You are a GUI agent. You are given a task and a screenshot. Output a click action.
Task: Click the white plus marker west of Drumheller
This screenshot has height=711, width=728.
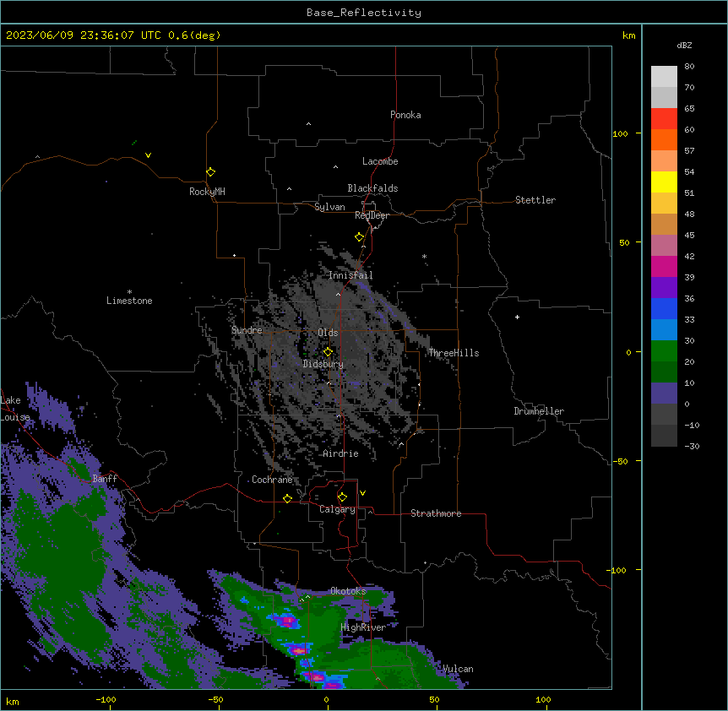pos(517,317)
